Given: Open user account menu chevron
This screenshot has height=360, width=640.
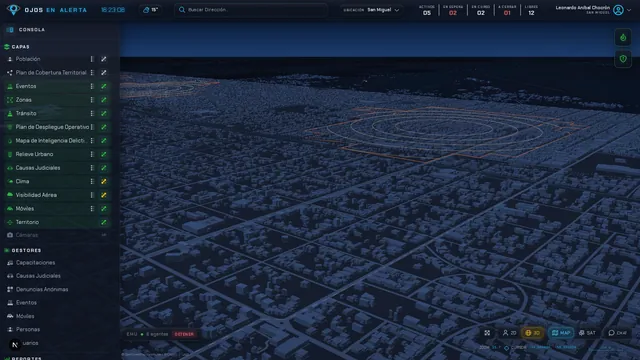Looking at the screenshot, I should (x=629, y=10).
